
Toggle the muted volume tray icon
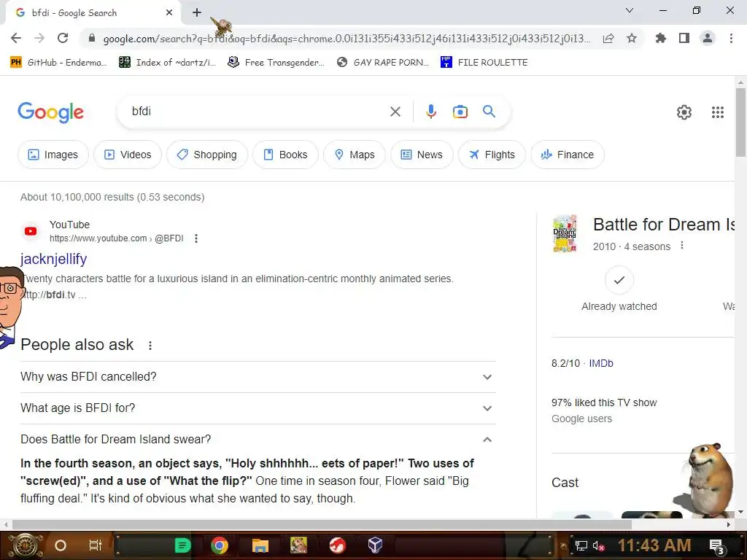[x=598, y=545]
